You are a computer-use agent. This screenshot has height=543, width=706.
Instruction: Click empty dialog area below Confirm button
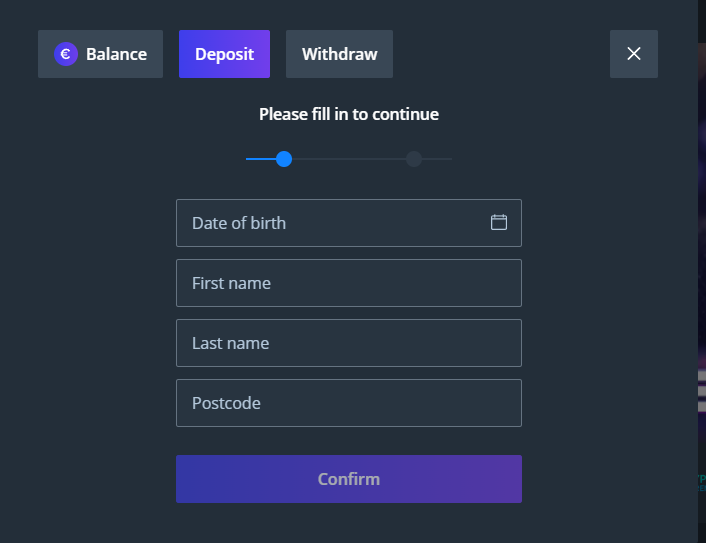pyautogui.click(x=348, y=525)
